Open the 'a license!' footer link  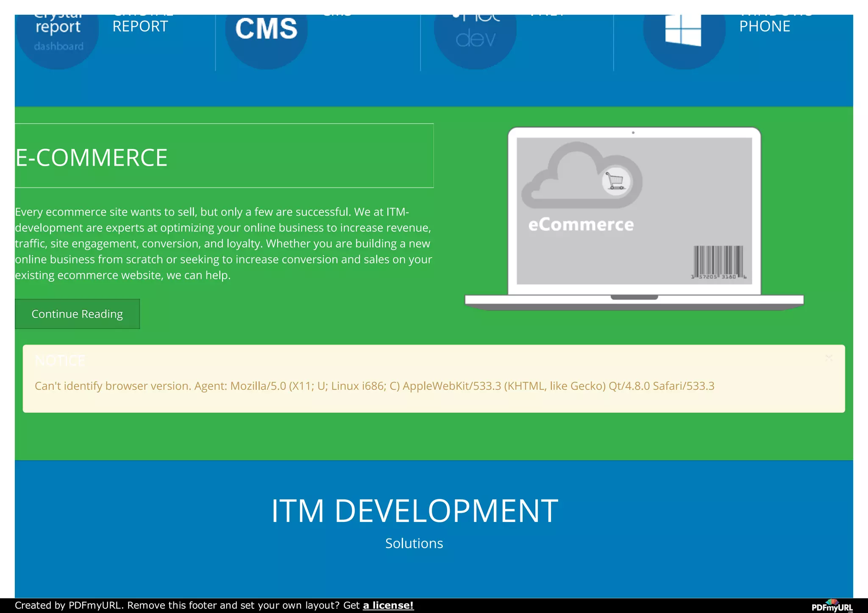388,605
